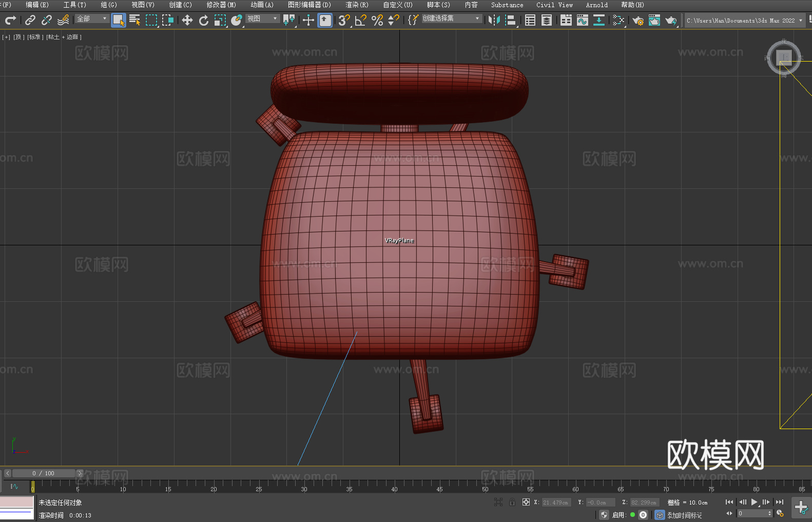Open viewport [标准] shading preset menu
The image size is (812, 522).
35,37
